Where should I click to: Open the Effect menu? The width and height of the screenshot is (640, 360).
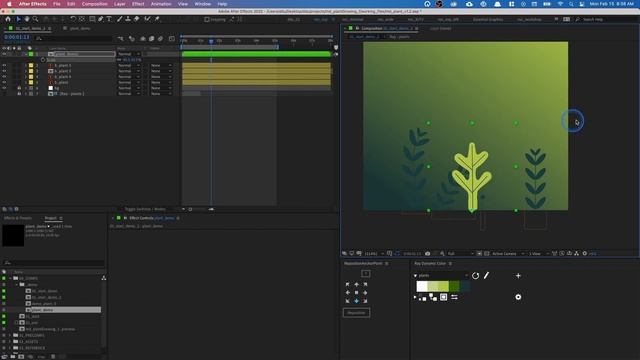pos(138,4)
